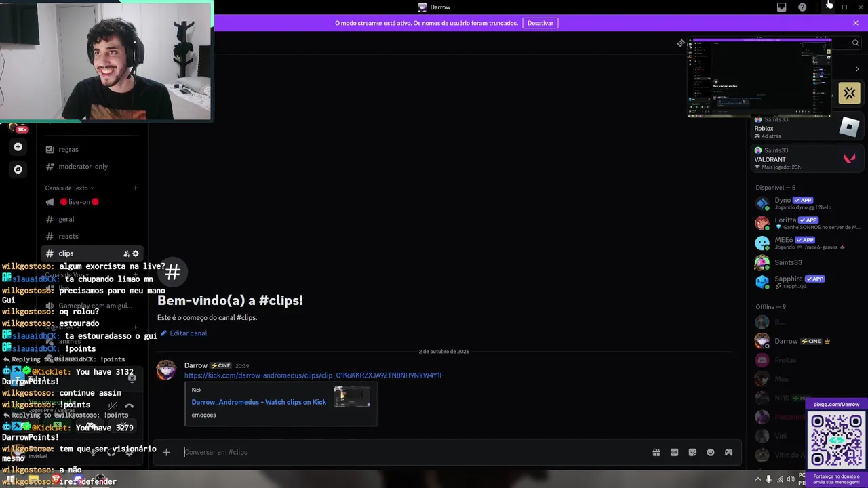
Task: Open the sticker picker icon
Action: (692, 452)
